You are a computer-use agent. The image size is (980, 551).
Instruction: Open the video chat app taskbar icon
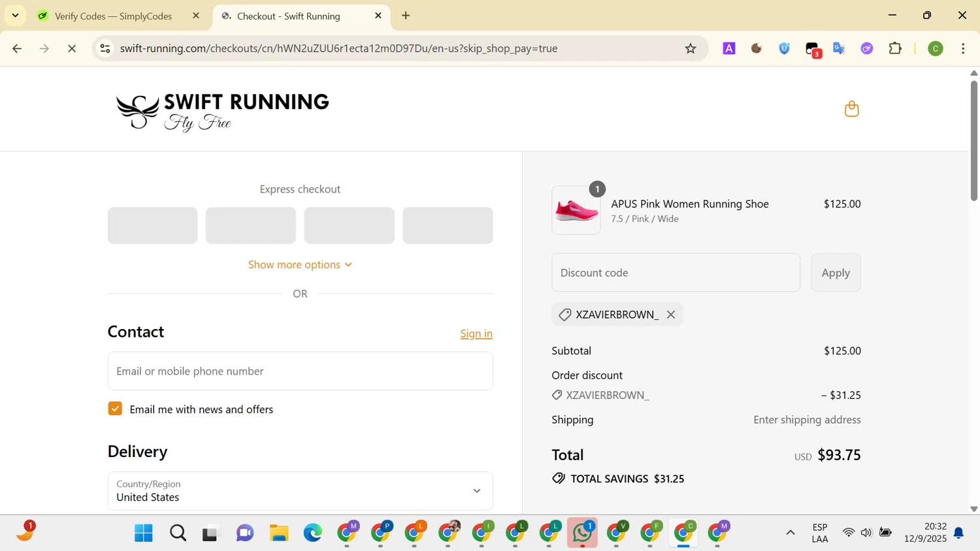tap(245, 533)
